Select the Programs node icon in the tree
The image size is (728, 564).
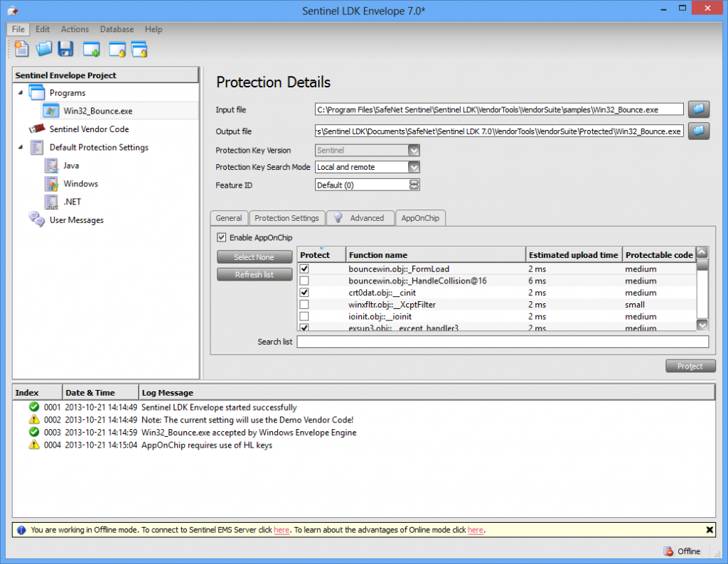(37, 92)
